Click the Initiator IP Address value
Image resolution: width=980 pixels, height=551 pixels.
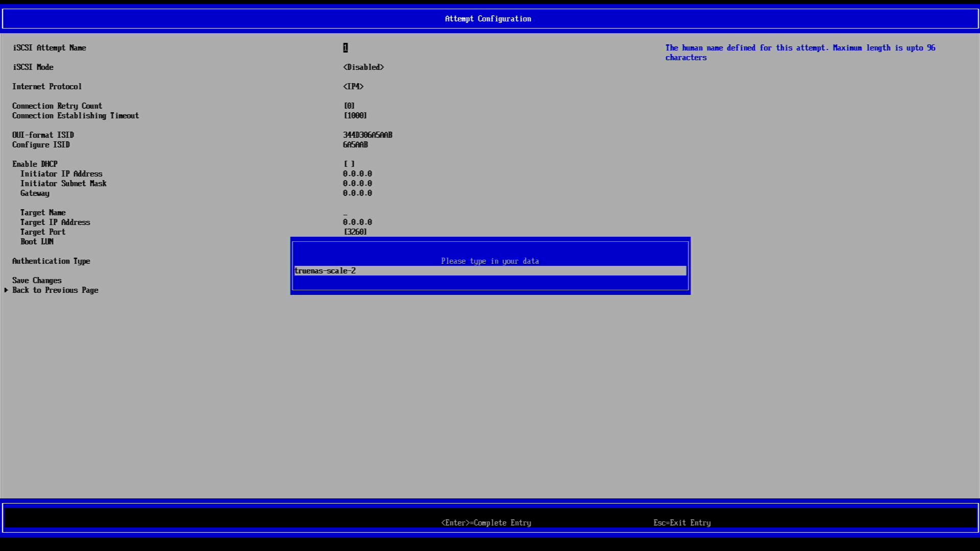[357, 174]
